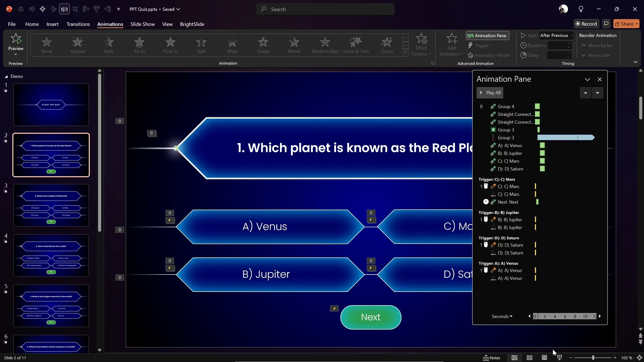Switch to the Insert tab
This screenshot has height=362, width=644.
coord(52,24)
